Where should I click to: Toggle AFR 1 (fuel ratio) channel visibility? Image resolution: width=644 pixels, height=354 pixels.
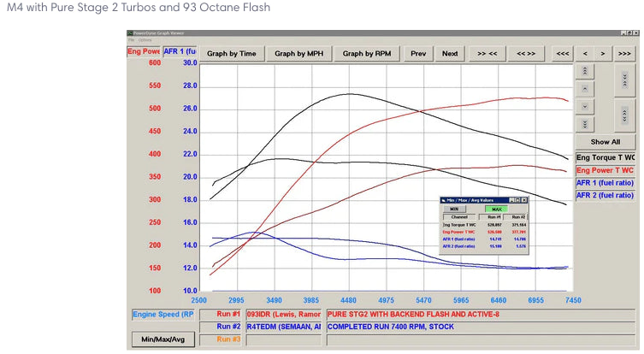(x=606, y=183)
